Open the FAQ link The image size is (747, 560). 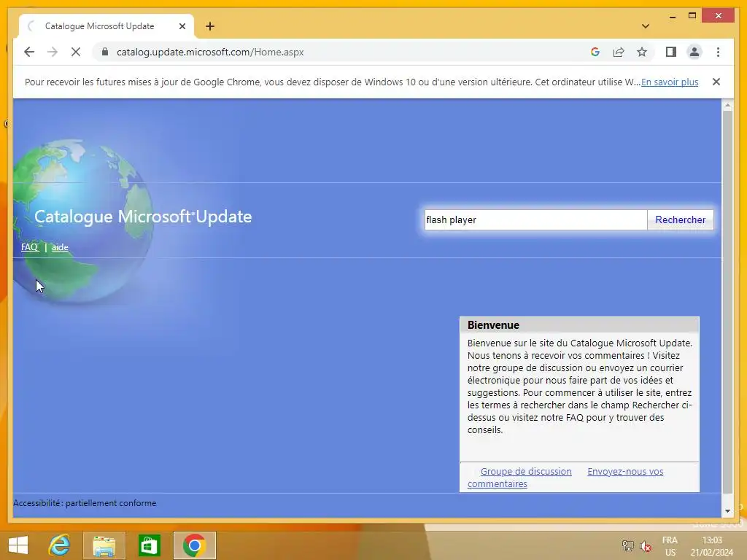29,247
